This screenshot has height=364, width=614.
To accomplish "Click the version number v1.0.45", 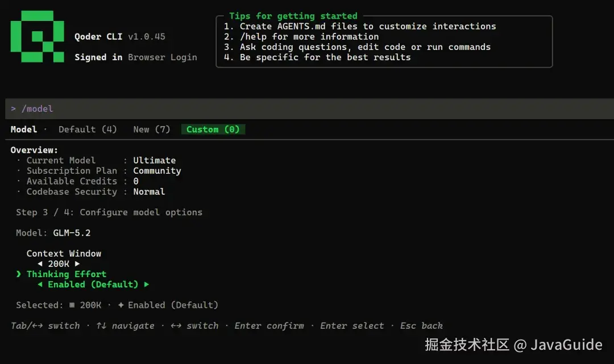I will point(147,37).
